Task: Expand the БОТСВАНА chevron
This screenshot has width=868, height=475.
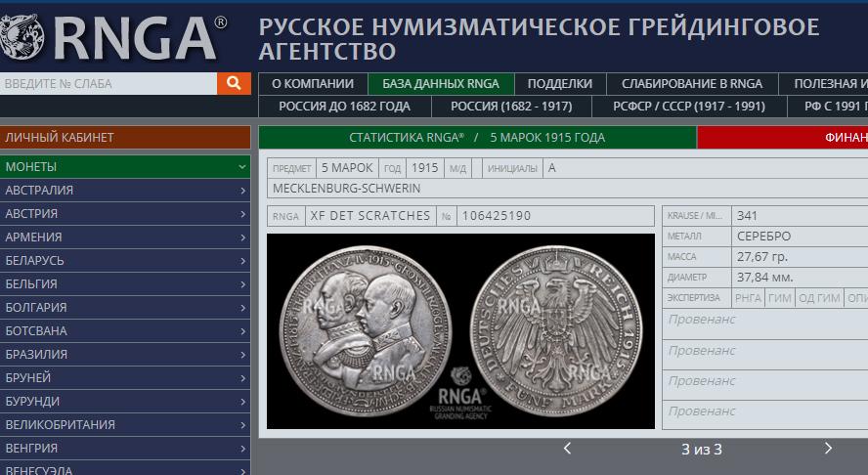Action: point(242,331)
